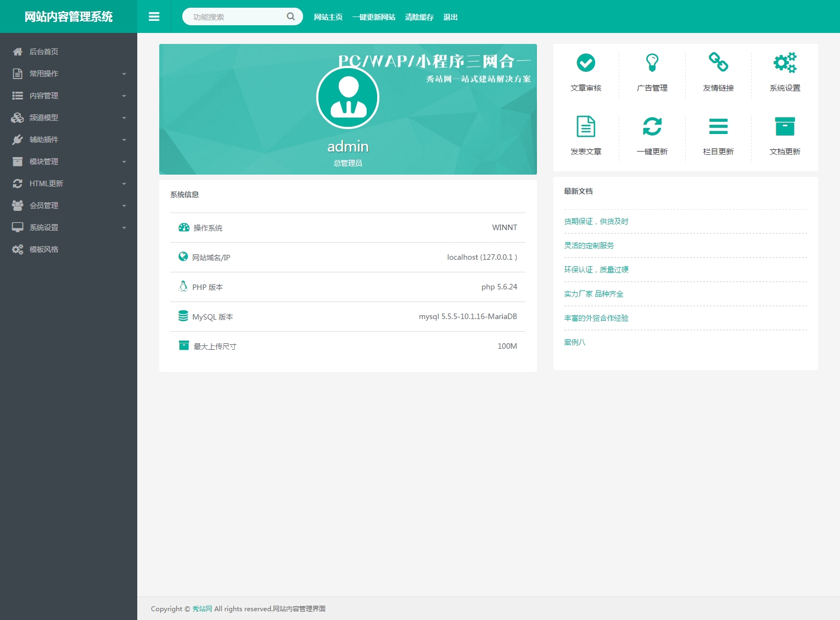
Task: Click the 一键更新 refresh arrows icon
Action: [652, 127]
